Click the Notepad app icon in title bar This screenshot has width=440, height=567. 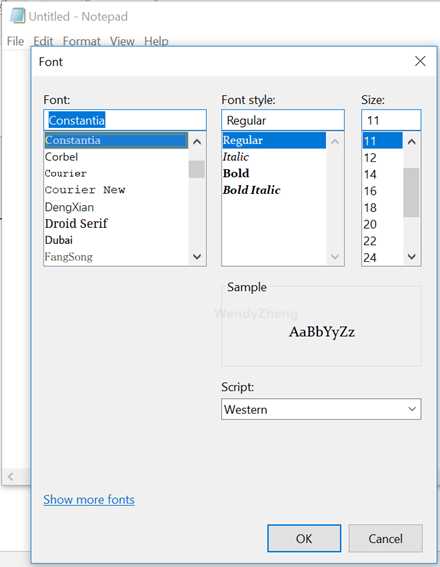[x=17, y=16]
